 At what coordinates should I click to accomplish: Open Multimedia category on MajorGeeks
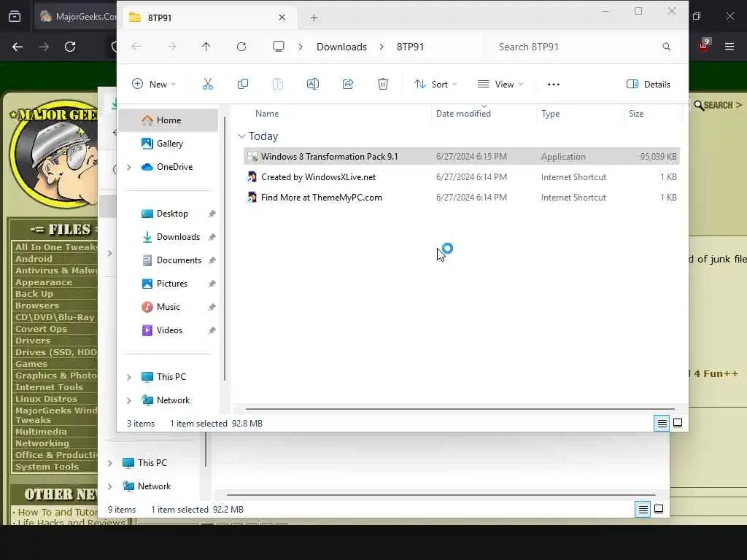pyautogui.click(x=41, y=432)
